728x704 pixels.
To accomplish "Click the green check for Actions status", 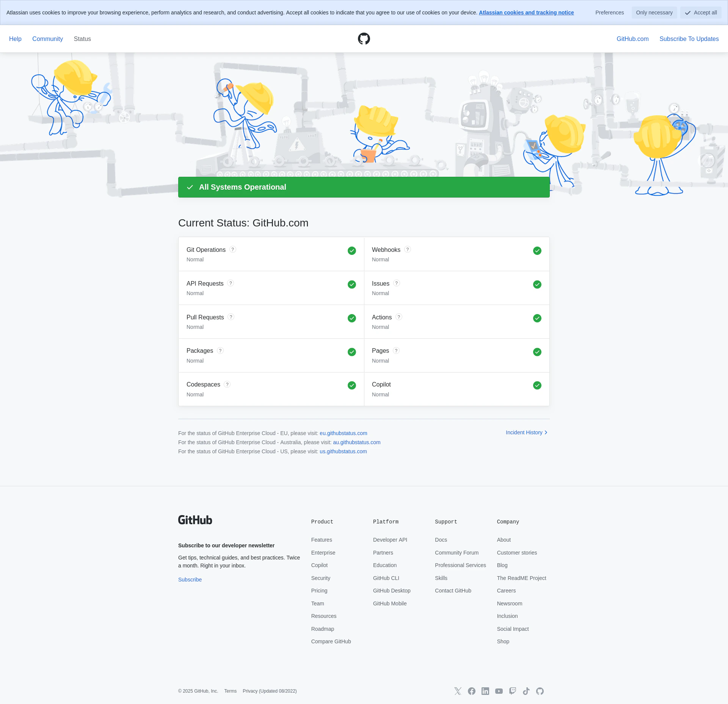I will 537,318.
